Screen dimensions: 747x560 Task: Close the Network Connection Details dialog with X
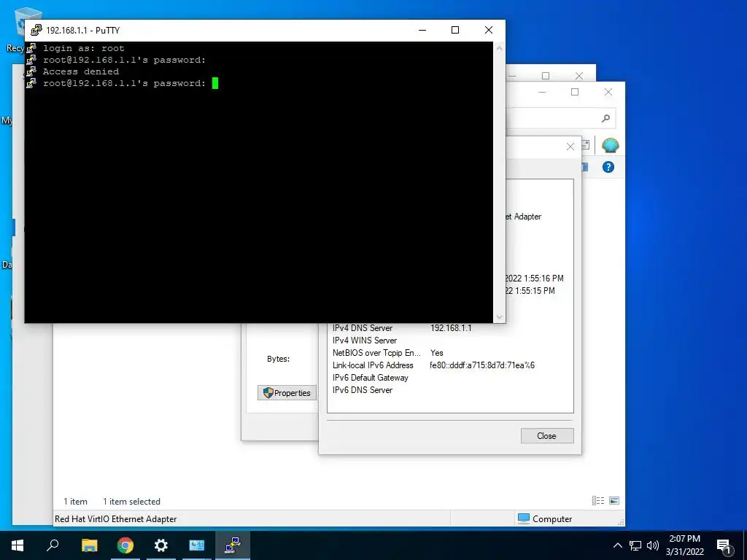pos(570,147)
